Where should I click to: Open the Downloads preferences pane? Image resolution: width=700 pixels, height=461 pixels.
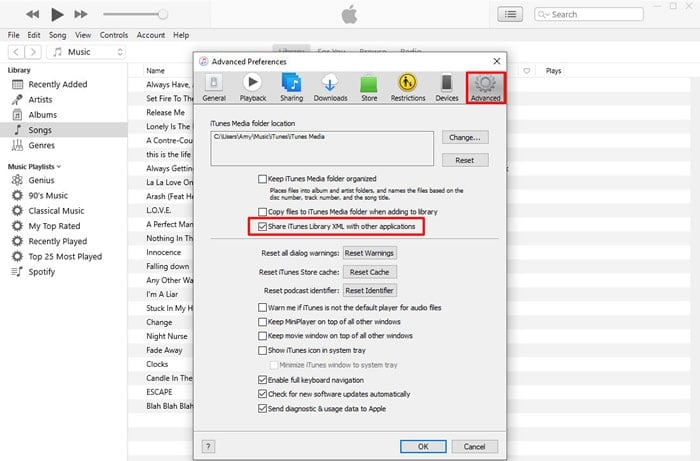330,87
